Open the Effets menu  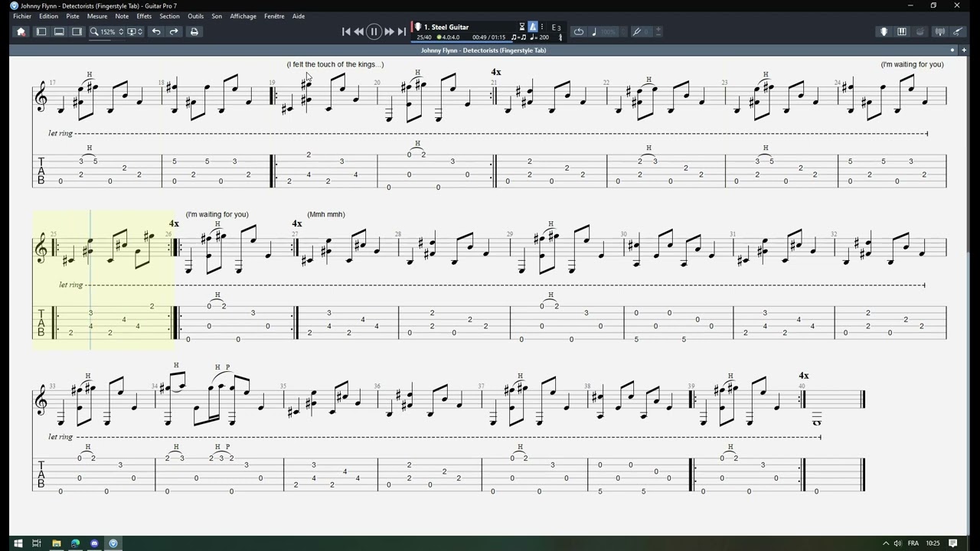point(144,16)
